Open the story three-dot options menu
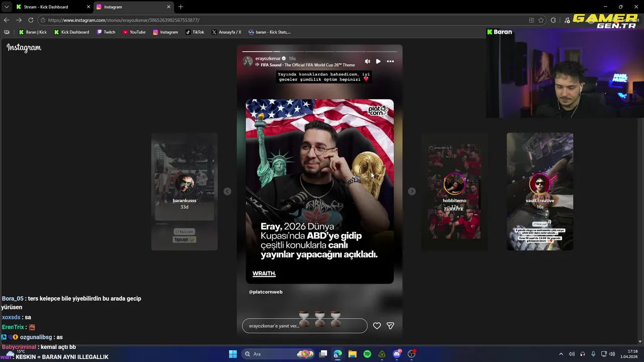This screenshot has width=644, height=362. point(390,61)
